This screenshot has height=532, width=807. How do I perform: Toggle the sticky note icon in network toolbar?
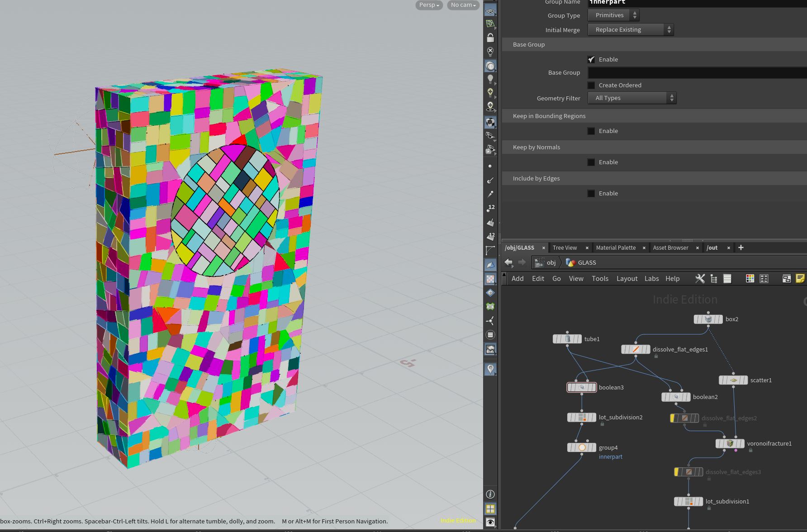pos(800,279)
